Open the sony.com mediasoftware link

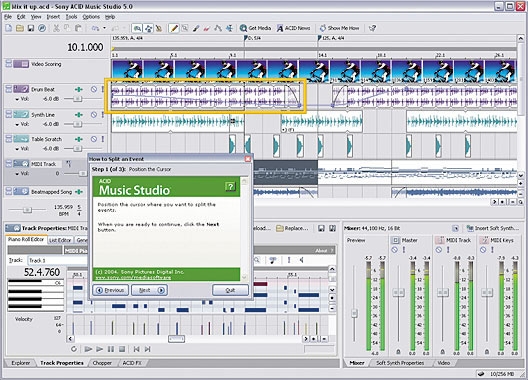point(133,278)
